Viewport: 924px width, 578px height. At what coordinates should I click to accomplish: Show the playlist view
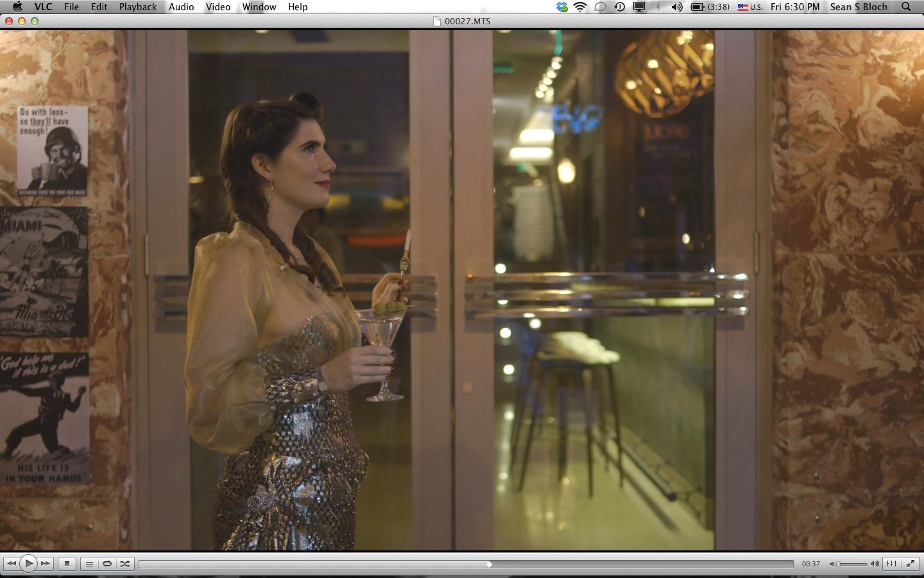[89, 564]
